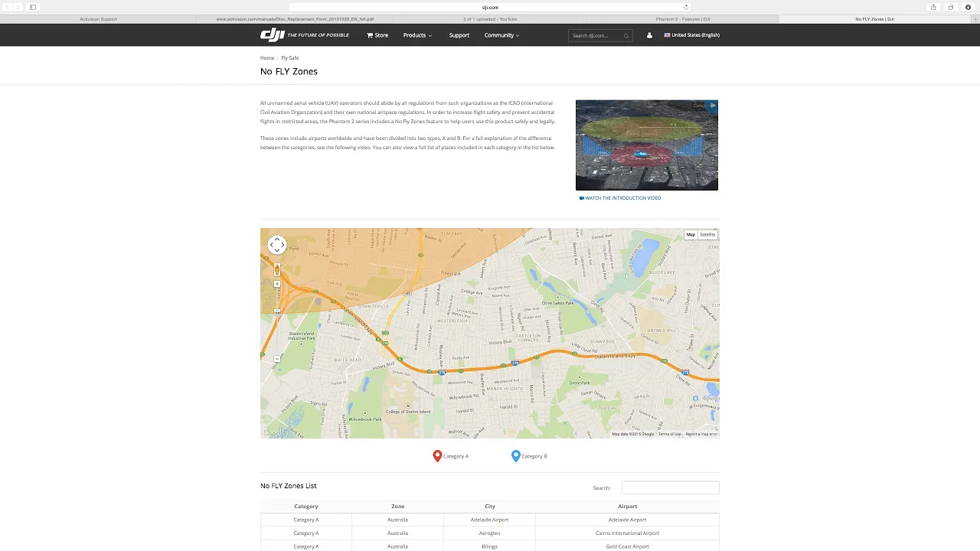This screenshot has width=980, height=551.
Task: Pan the map left
Action: (x=271, y=245)
